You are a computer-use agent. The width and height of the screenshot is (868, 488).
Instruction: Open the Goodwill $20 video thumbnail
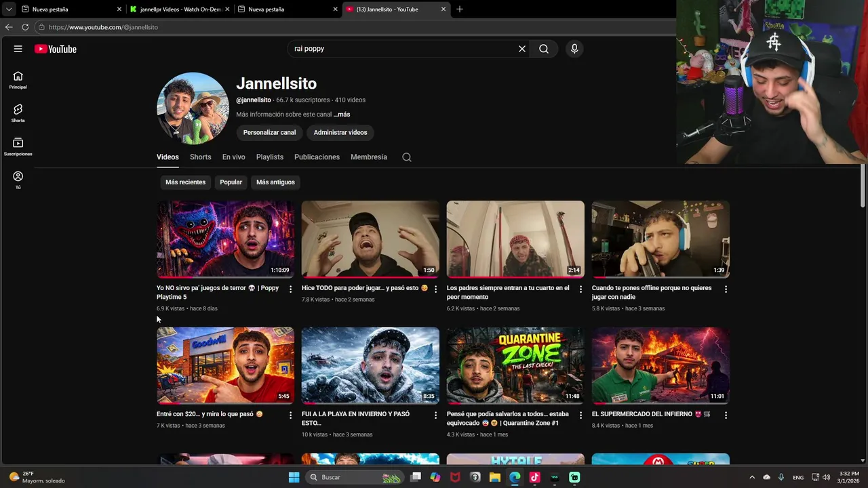[x=225, y=365]
